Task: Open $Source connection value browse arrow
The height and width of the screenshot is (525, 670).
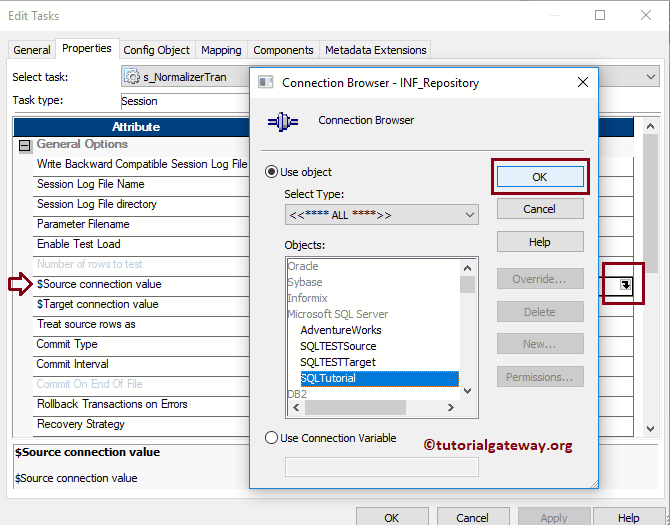Action: point(626,284)
